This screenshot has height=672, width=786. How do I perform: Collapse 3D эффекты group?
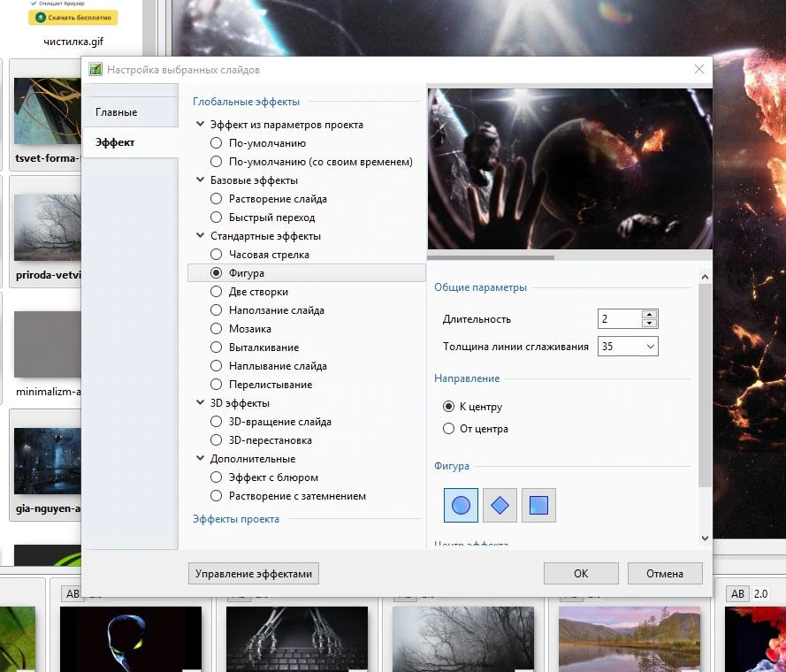pos(200,402)
